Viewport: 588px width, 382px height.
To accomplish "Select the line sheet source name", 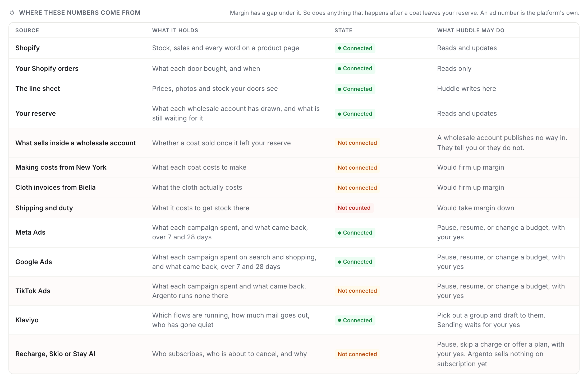I will coord(38,89).
